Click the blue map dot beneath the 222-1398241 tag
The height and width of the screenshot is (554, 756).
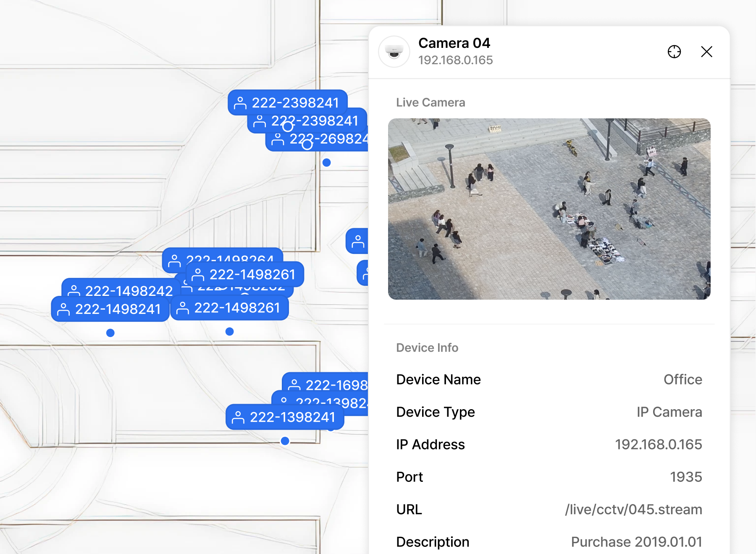pos(285,441)
